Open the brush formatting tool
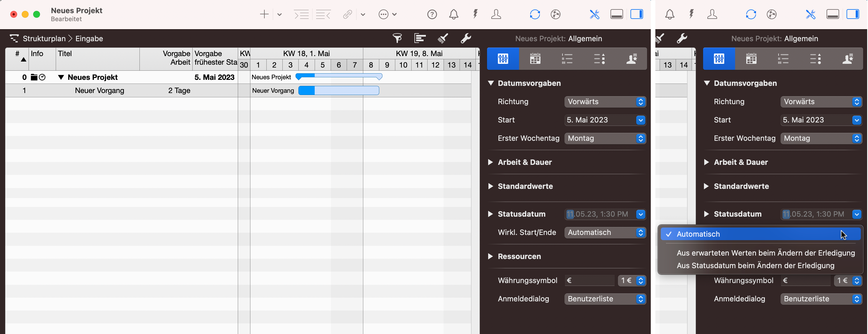 443,38
